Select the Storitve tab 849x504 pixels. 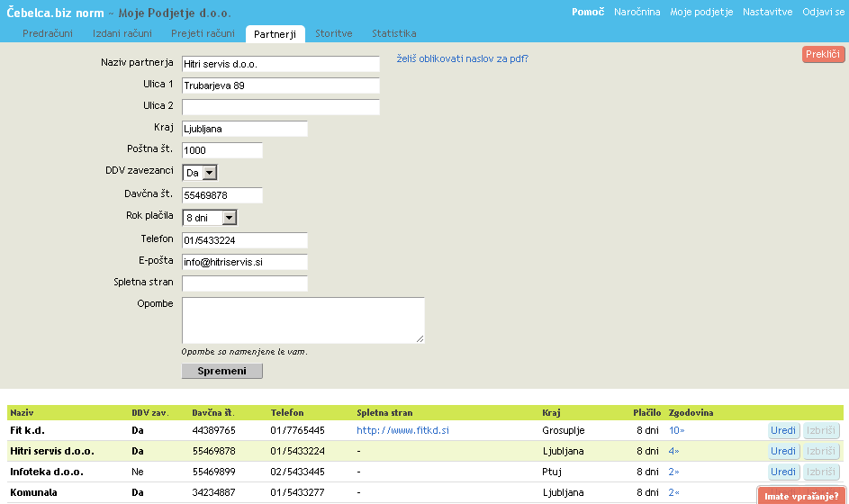coord(333,34)
